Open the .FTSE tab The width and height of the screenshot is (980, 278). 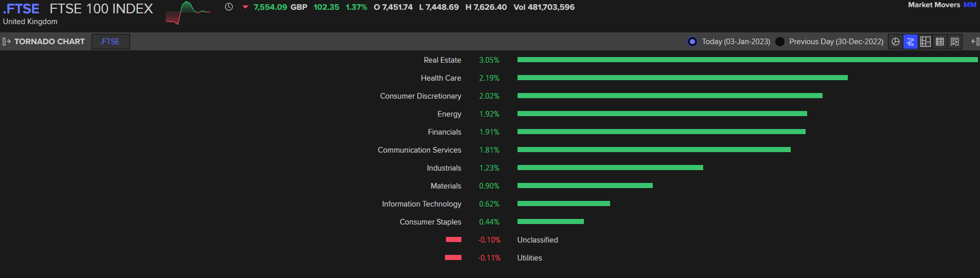(111, 42)
